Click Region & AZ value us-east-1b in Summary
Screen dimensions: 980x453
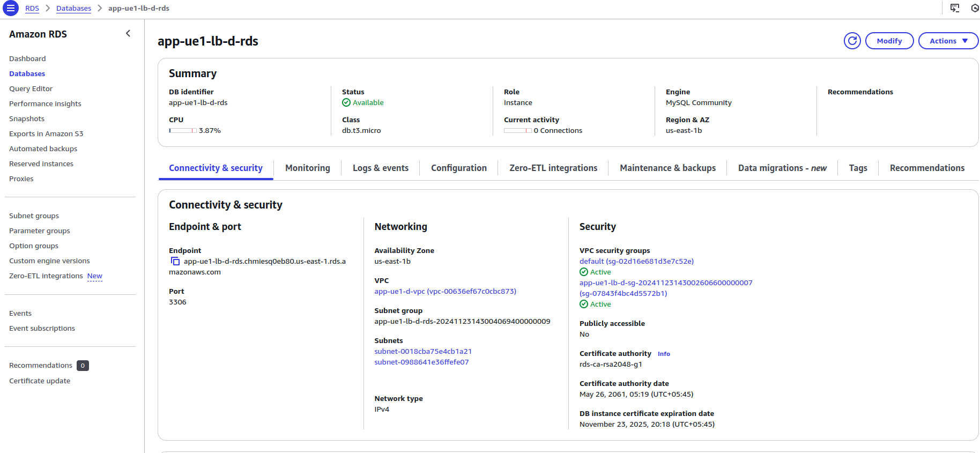point(684,130)
